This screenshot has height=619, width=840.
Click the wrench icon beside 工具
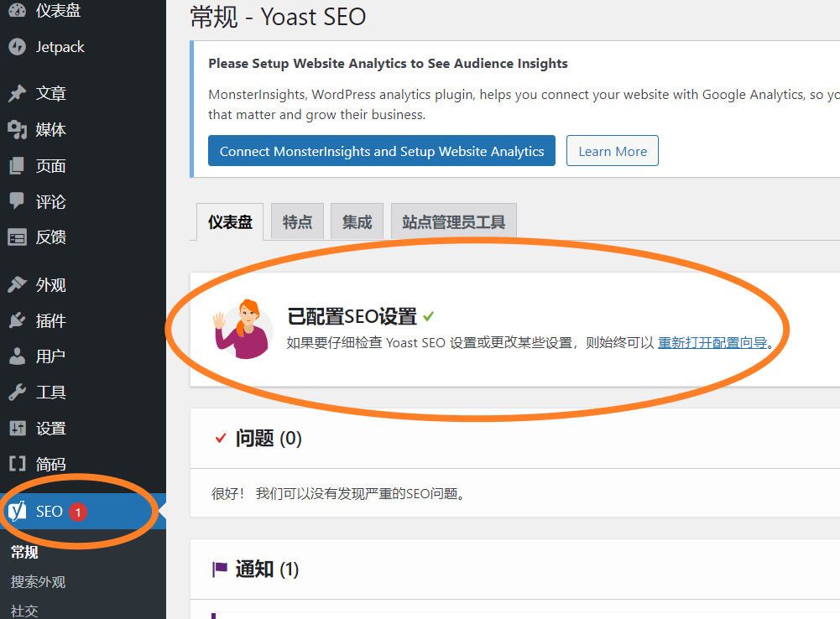17,392
